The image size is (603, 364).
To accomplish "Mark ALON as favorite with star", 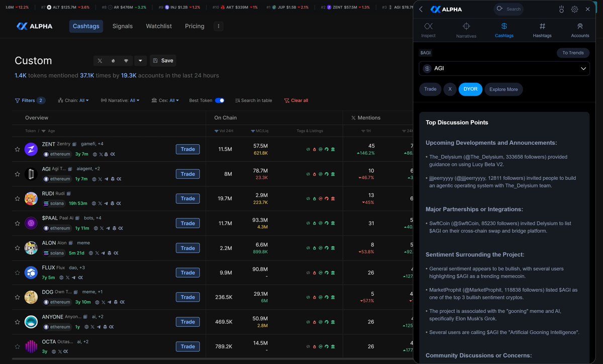I will (17, 248).
